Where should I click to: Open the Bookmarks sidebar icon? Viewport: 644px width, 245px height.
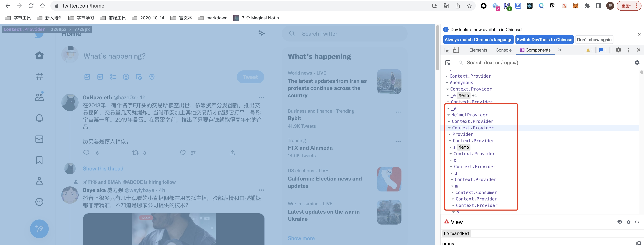pyautogui.click(x=39, y=160)
